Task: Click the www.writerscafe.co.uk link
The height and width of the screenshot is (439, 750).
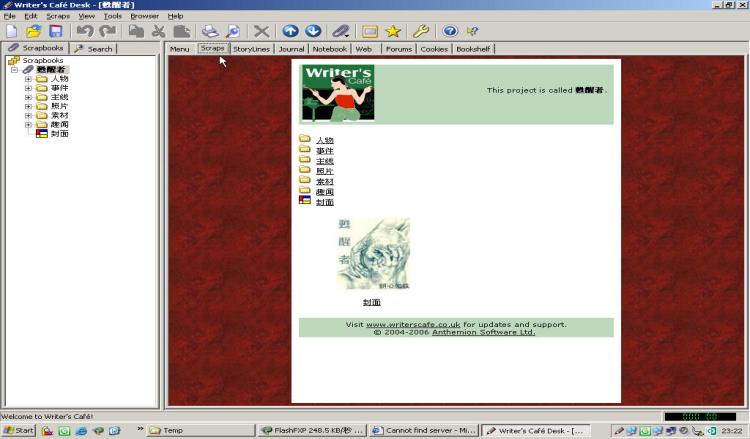Action: point(413,324)
